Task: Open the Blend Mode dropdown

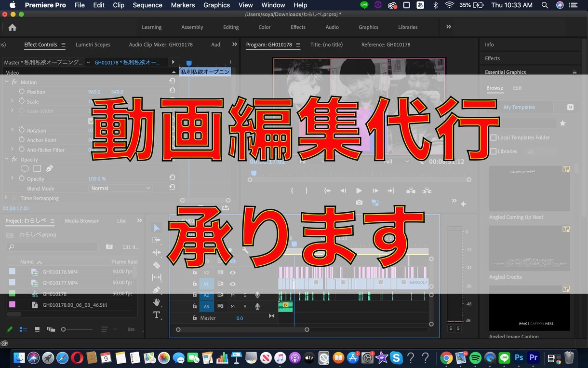Action: [120, 188]
